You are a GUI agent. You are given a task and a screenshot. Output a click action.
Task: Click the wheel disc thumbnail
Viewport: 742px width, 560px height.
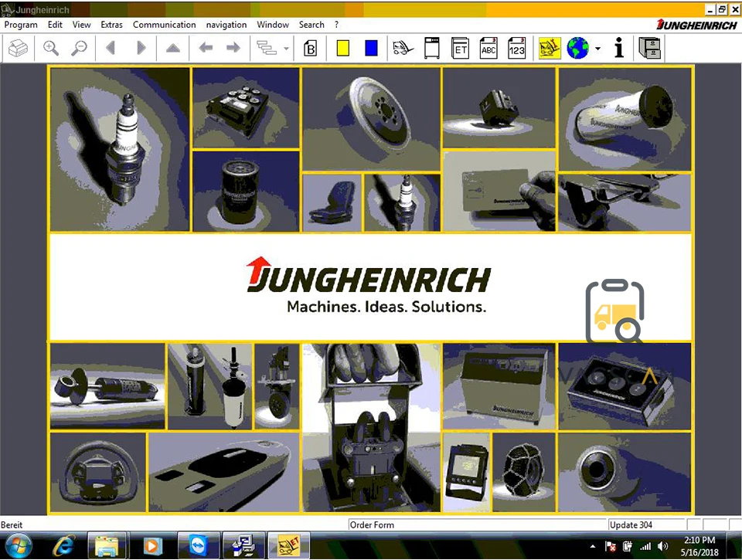372,119
